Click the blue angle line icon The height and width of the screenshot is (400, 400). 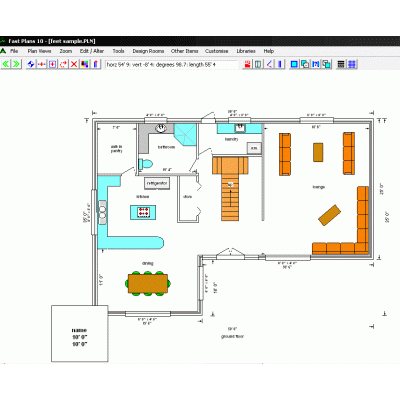pyautogui.click(x=269, y=64)
